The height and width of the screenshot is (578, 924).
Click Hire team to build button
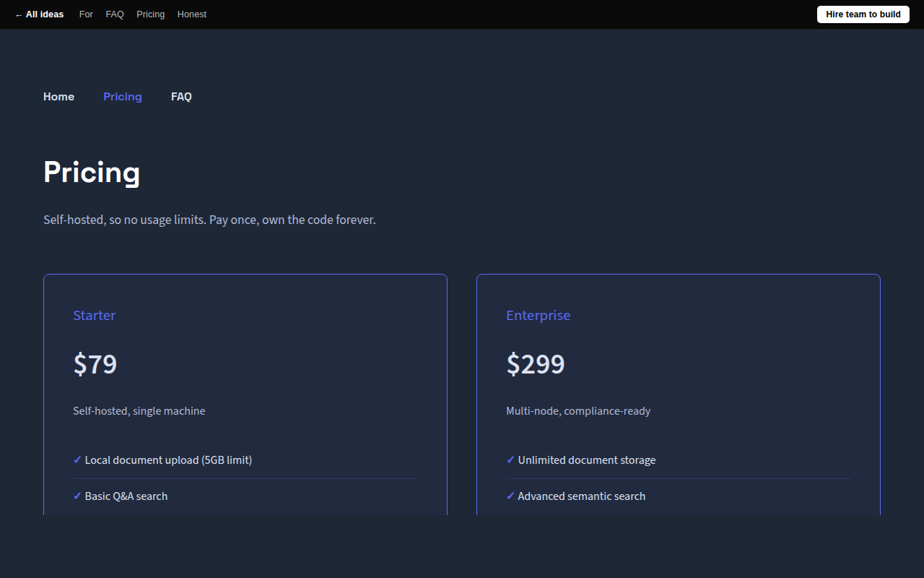[863, 14]
